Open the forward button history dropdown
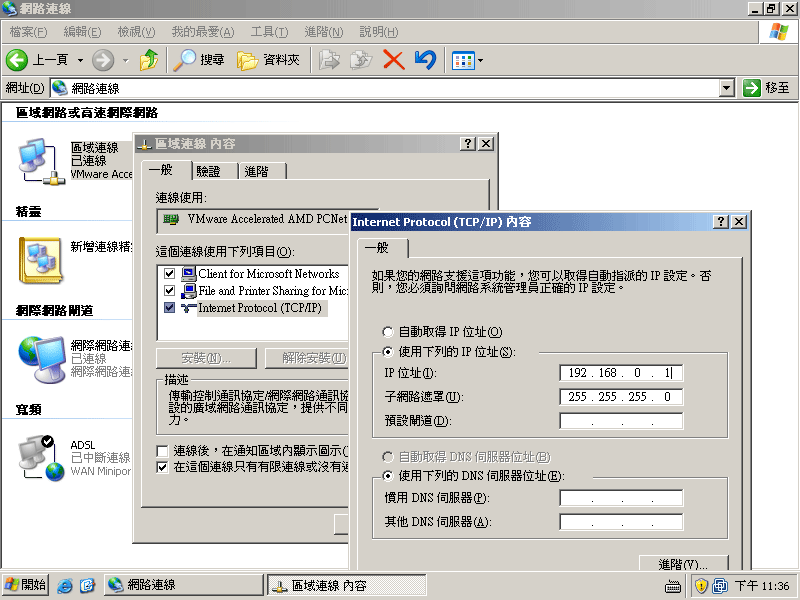 (126, 61)
